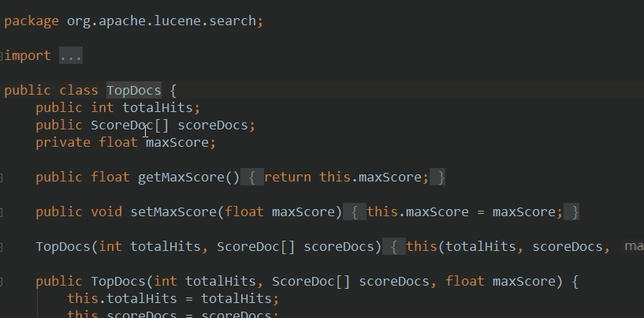The image size is (644, 318).
Task: Click the void keyword before setMaxScore
Action: click(106, 211)
